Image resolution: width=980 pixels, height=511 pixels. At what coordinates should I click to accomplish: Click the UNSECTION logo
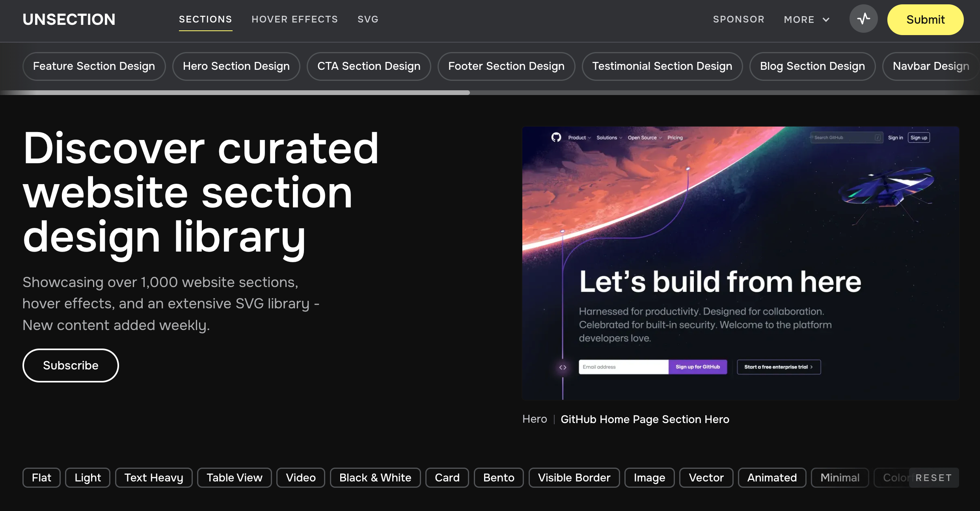tap(69, 19)
